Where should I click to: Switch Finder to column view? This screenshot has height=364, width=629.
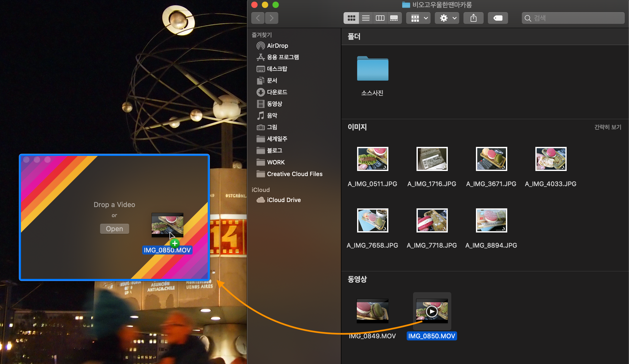(380, 18)
